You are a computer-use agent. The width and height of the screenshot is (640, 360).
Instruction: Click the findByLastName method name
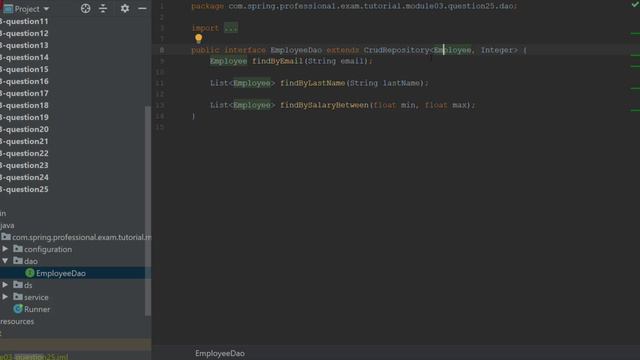click(x=312, y=83)
